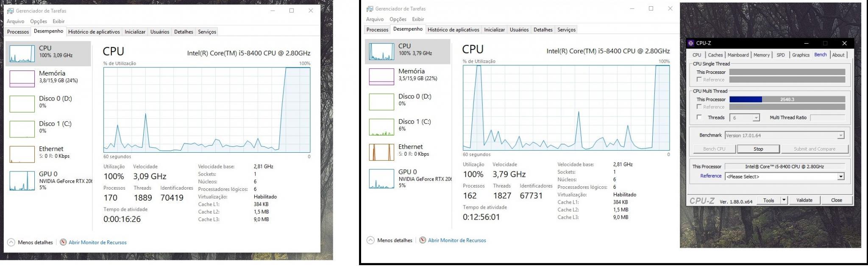Switch to Processos tab in left Task Manager
Image resolution: width=868 pixels, height=266 pixels.
18,32
